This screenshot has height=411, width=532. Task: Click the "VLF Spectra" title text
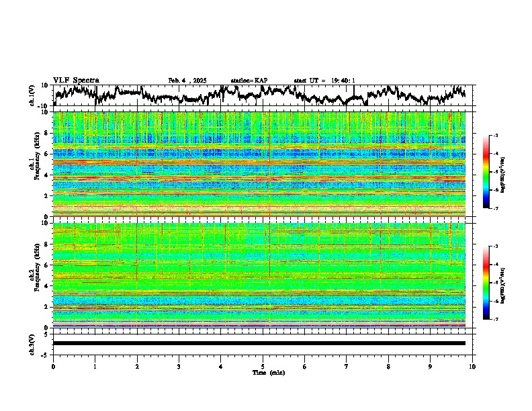(76, 81)
